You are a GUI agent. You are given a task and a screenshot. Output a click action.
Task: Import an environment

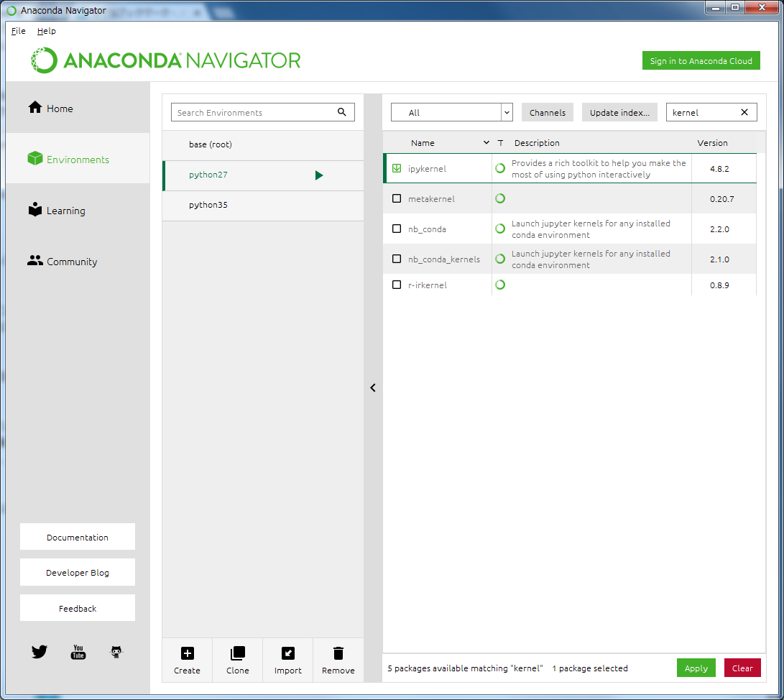[288, 660]
